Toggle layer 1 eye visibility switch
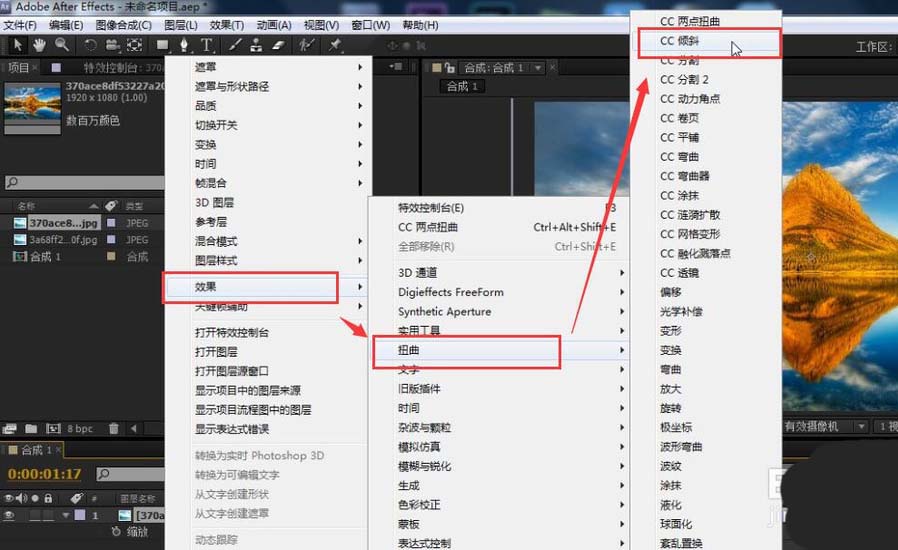The height and width of the screenshot is (550, 898). pos(9,515)
